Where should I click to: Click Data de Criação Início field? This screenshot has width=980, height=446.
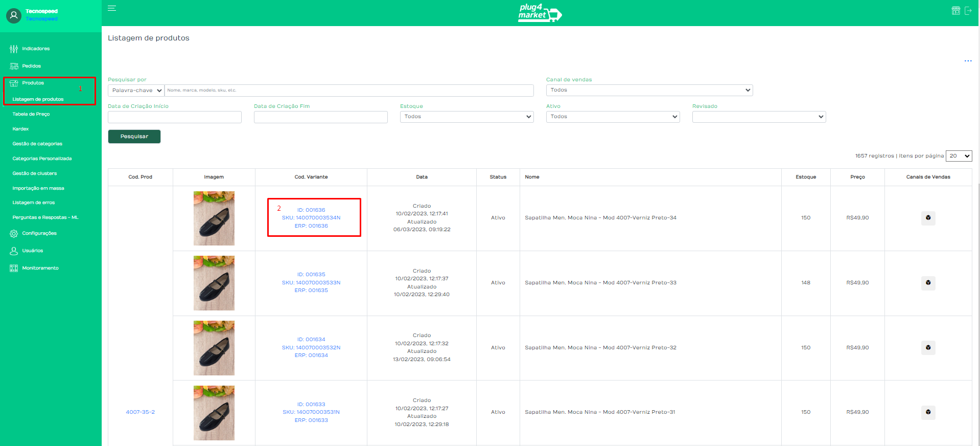[x=175, y=117]
